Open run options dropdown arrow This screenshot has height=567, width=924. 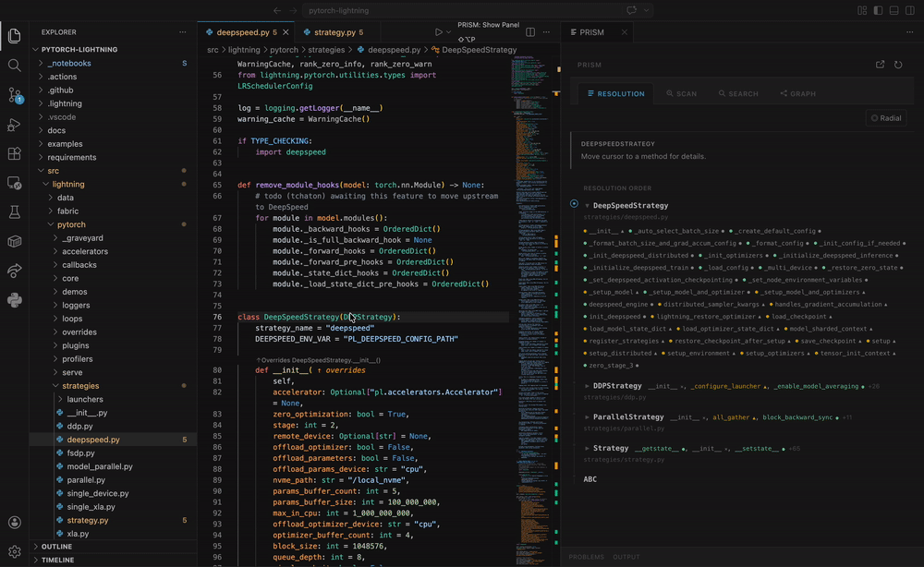pyautogui.click(x=448, y=32)
